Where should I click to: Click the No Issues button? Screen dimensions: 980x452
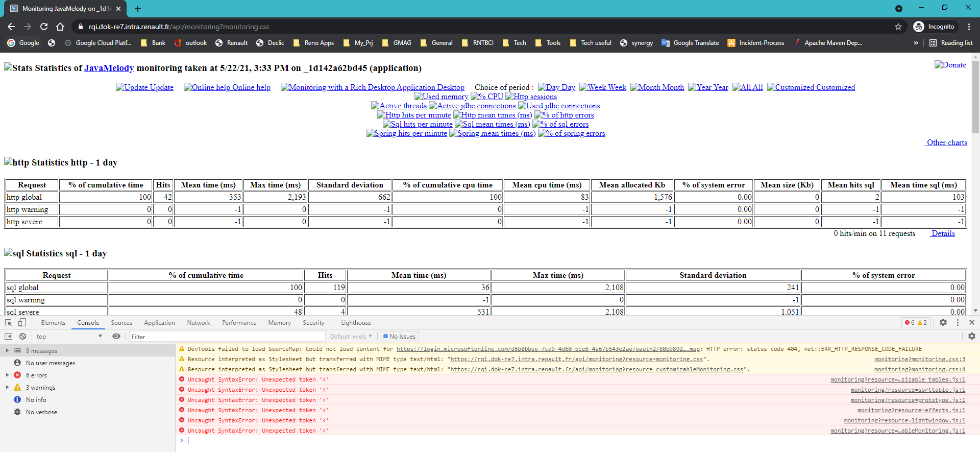[x=400, y=337]
